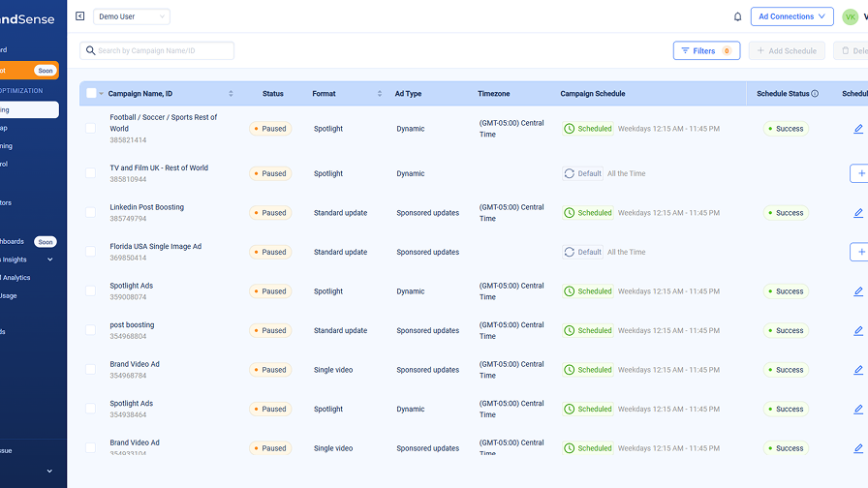This screenshot has width=868, height=488.
Task: Open the Analytics sidebar item
Action: [x=15, y=278]
